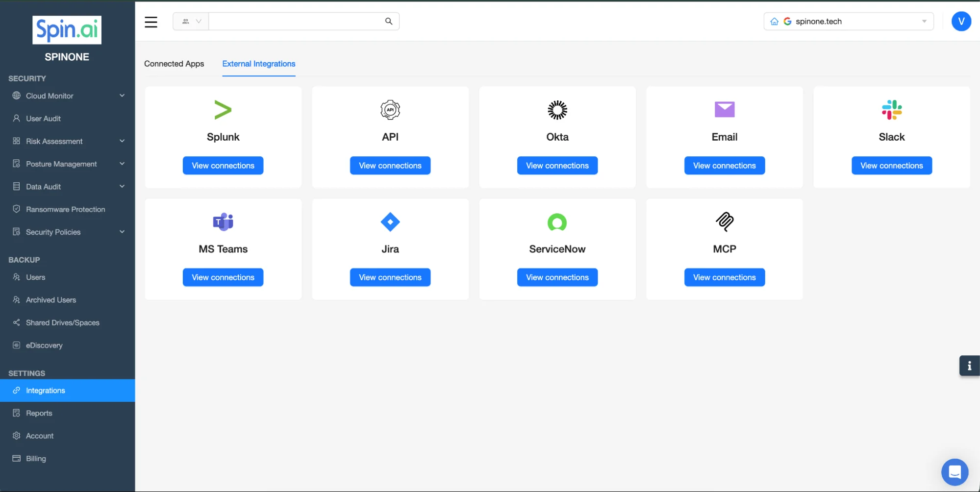
Task: Click the eDiscovery text label
Action: (44, 345)
